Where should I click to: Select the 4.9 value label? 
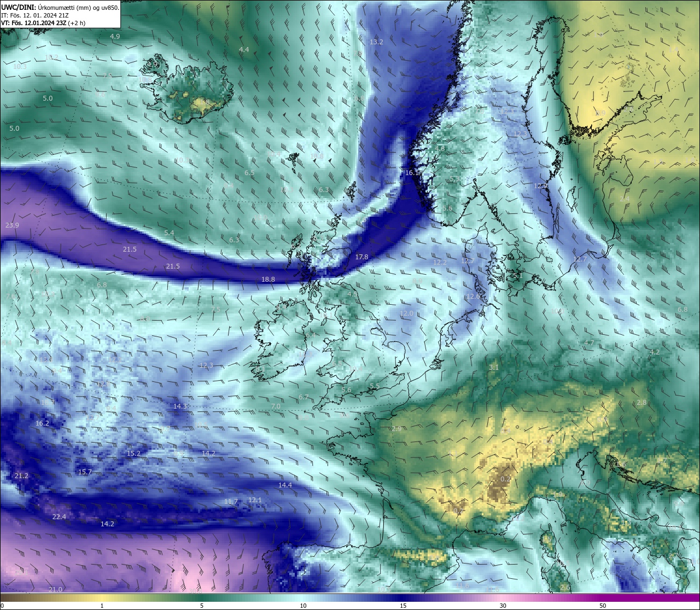pyautogui.click(x=115, y=36)
